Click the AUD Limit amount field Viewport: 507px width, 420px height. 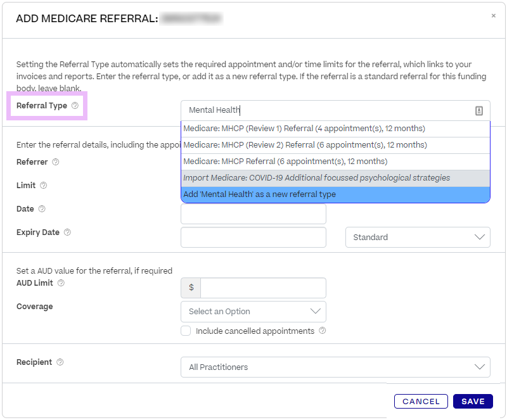263,288
